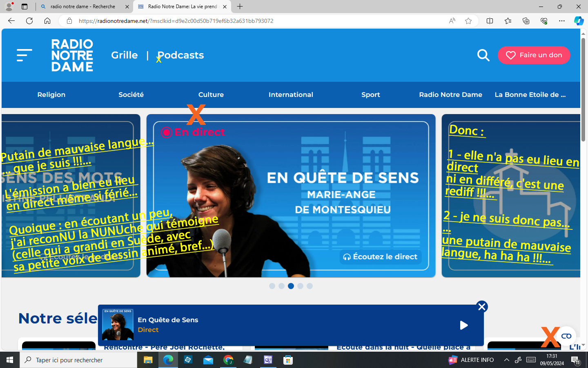Click the address bar URL
The height and width of the screenshot is (368, 588).
coord(176,21)
